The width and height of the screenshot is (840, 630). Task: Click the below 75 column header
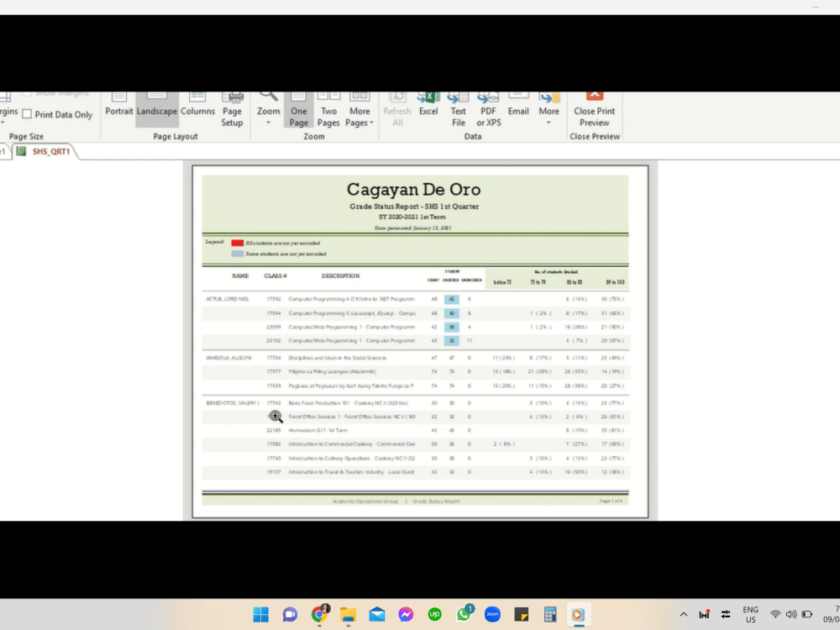(x=502, y=282)
